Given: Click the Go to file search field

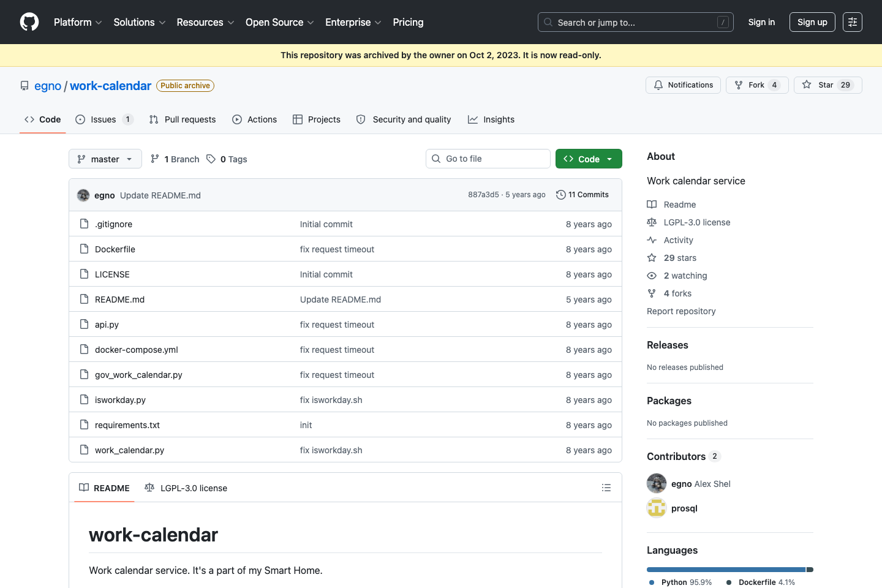Looking at the screenshot, I should (x=488, y=158).
